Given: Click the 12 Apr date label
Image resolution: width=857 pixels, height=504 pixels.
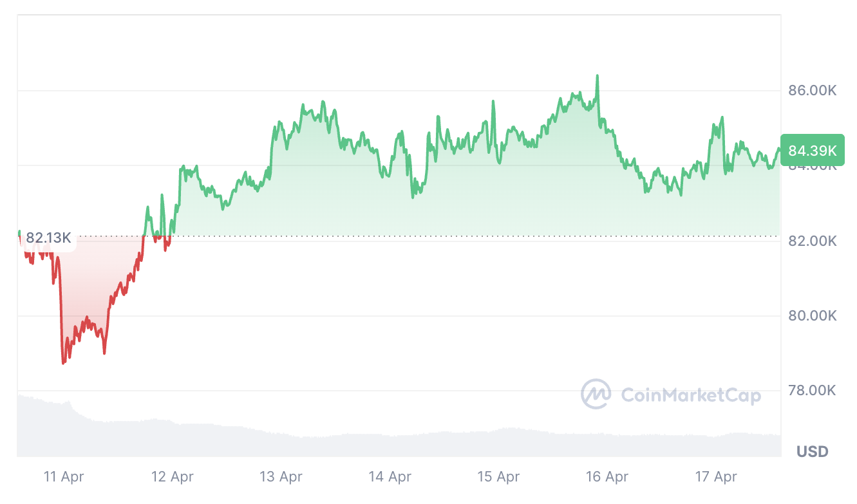Looking at the screenshot, I should click(x=173, y=477).
